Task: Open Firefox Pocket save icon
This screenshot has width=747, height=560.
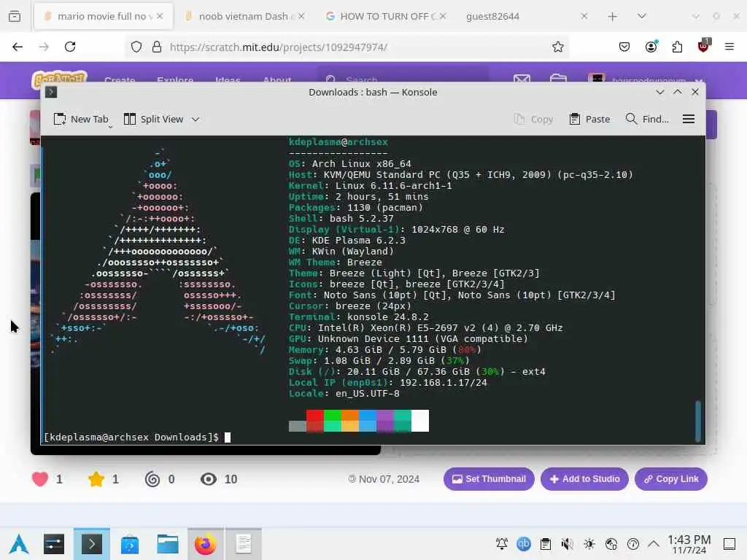Action: [624, 47]
